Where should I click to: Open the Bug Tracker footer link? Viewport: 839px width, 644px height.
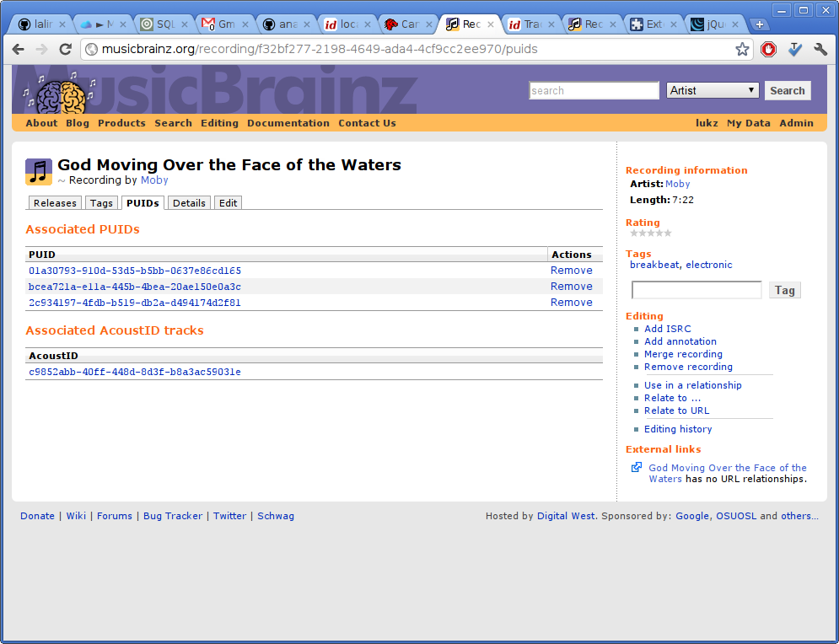coord(173,516)
